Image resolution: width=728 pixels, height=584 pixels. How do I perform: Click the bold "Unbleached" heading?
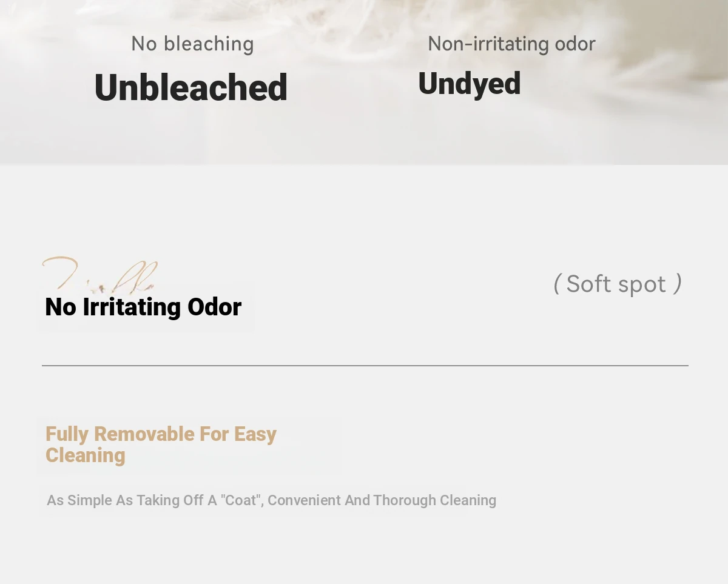(191, 87)
